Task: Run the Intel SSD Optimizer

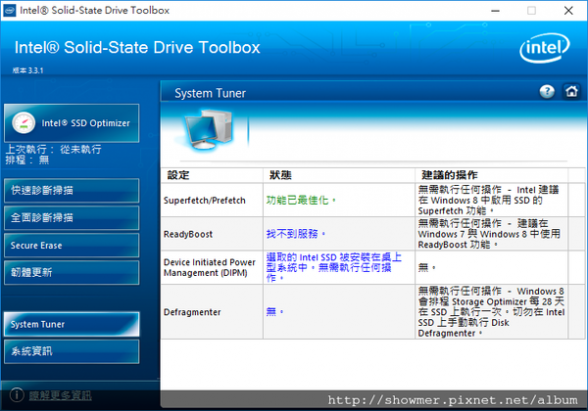Action: [x=72, y=123]
